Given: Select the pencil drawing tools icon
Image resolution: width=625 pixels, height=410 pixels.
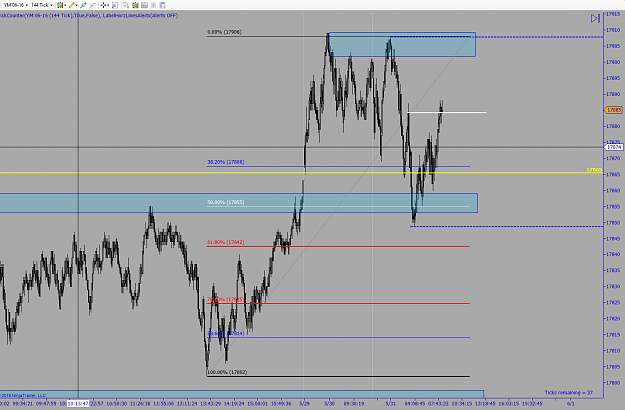Looking at the screenshot, I should pyautogui.click(x=72, y=5).
